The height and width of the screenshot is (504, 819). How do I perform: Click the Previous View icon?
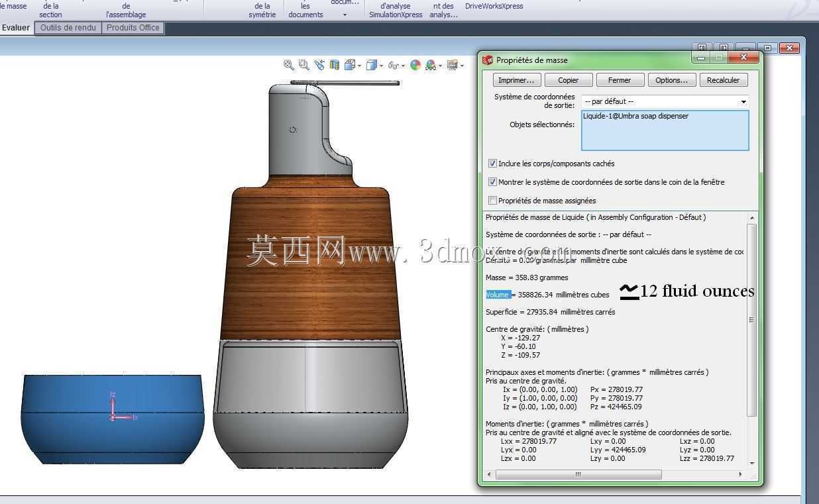[x=319, y=65]
